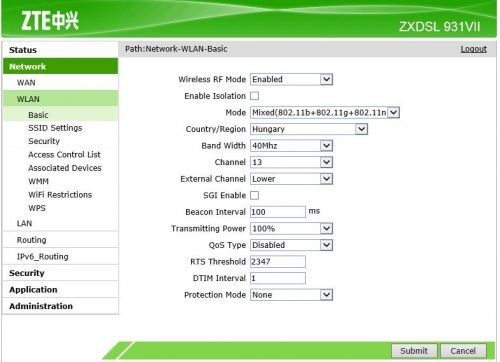This screenshot has width=500, height=362.
Task: Open the WMM page
Action: (x=38, y=181)
